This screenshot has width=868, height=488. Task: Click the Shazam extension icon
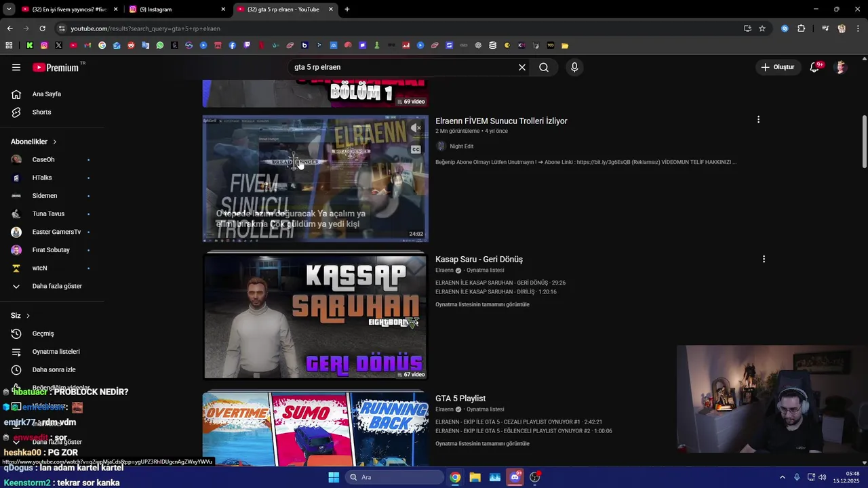tap(785, 28)
